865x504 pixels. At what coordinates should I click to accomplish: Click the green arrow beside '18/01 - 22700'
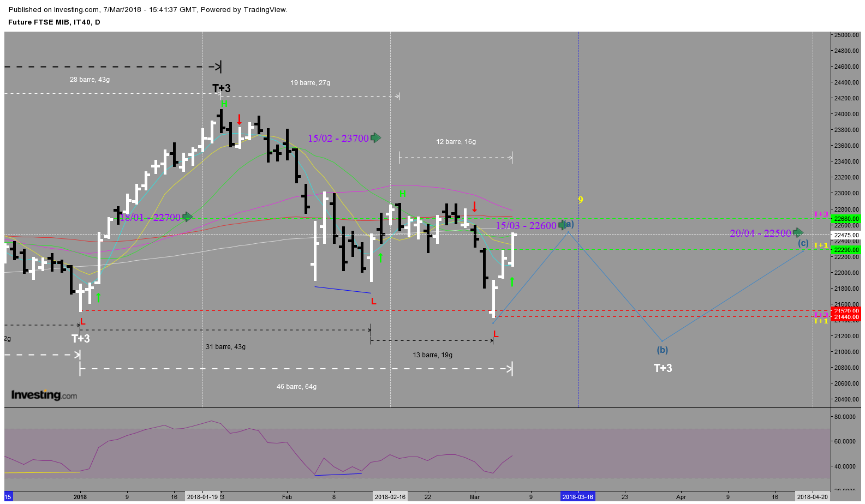[x=187, y=217]
